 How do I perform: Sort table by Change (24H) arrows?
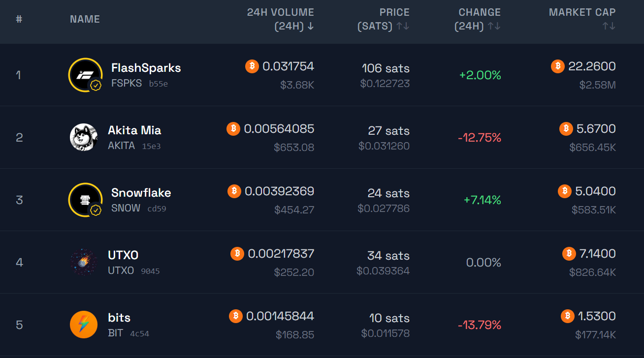(x=494, y=27)
